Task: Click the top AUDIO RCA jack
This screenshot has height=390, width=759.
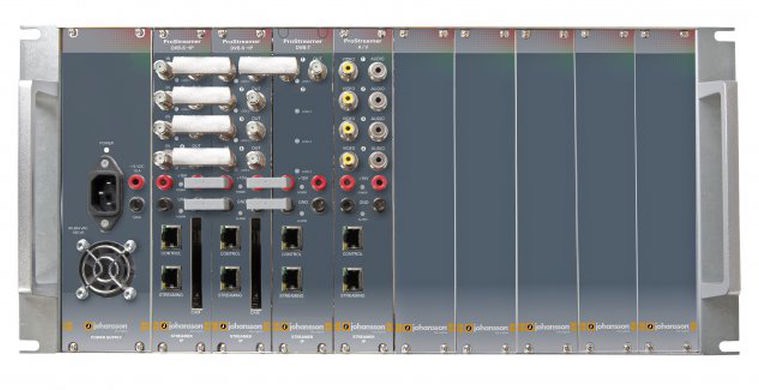Action: (378, 71)
